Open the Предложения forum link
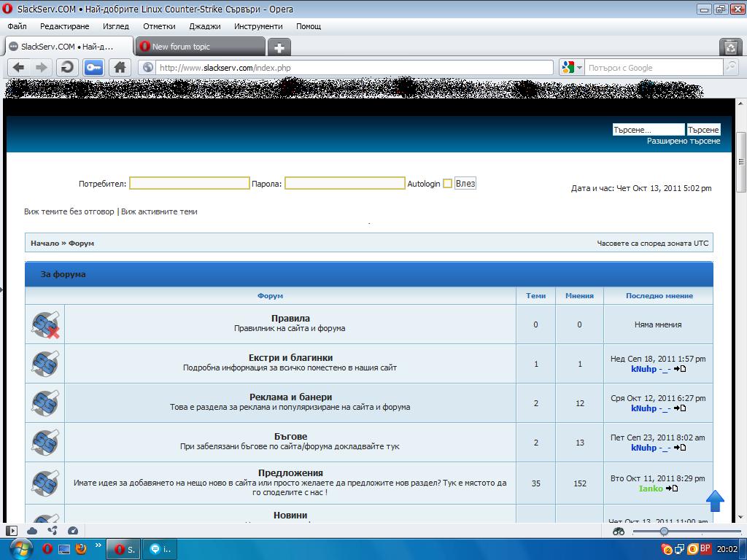 pos(290,472)
